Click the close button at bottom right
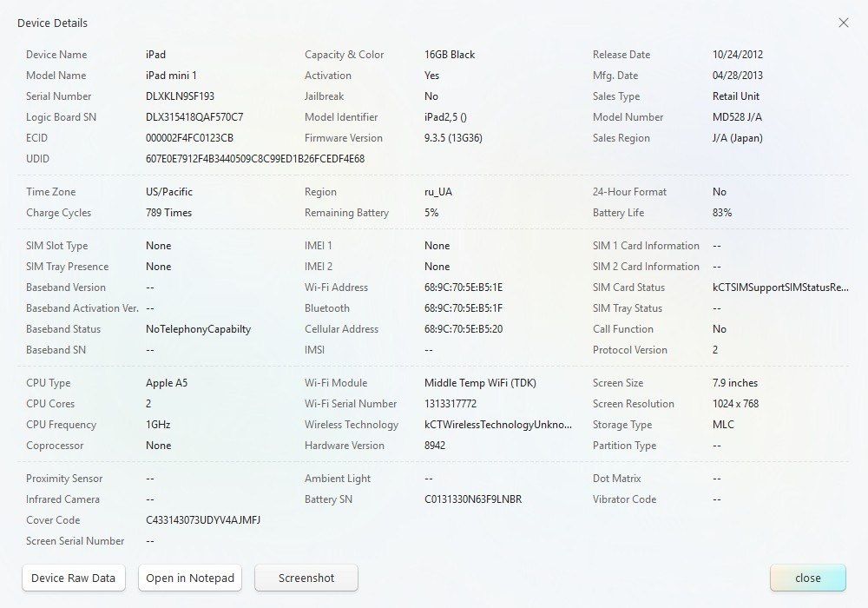Screen dimensions: 868x608 point(807,578)
